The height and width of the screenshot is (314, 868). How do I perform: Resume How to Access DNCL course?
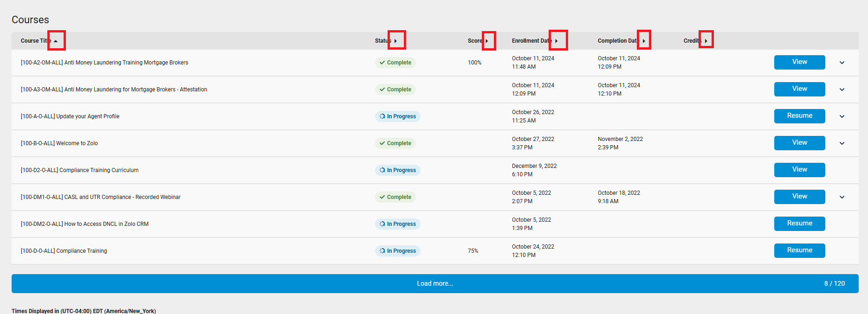(799, 224)
